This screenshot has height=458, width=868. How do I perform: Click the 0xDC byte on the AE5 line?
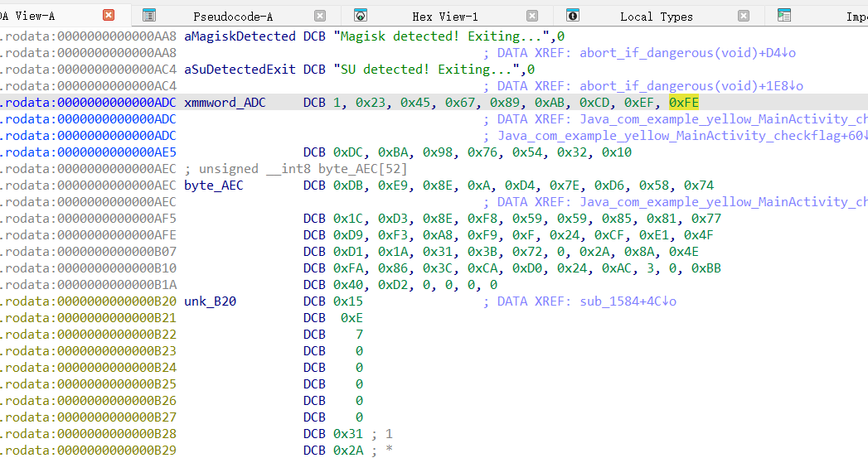tap(347, 152)
